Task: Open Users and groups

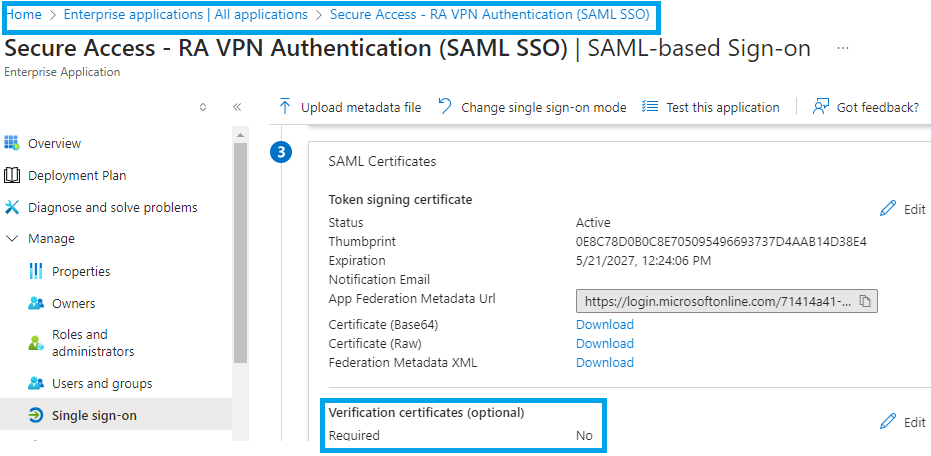Action: pyautogui.click(x=102, y=384)
